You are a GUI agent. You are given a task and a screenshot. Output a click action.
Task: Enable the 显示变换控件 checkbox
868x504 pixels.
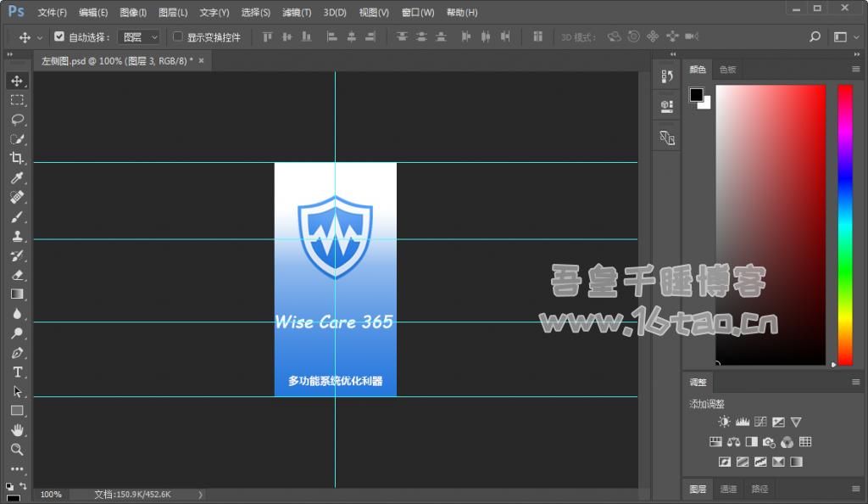[x=178, y=37]
